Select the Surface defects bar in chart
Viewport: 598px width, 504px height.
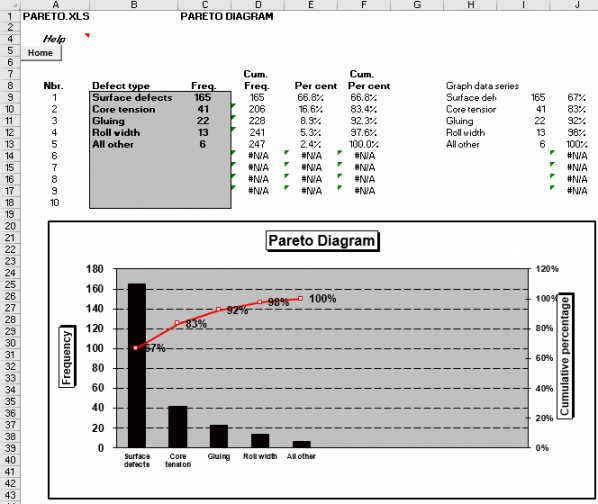(137, 365)
